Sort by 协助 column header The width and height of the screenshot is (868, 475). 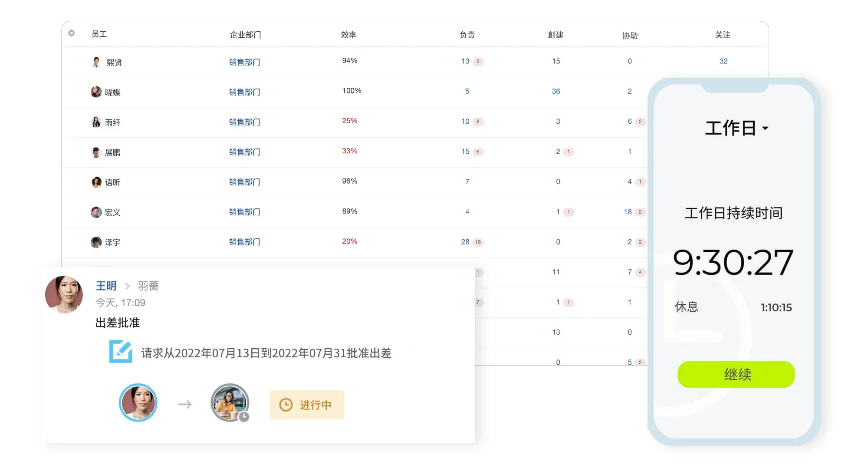coord(630,36)
